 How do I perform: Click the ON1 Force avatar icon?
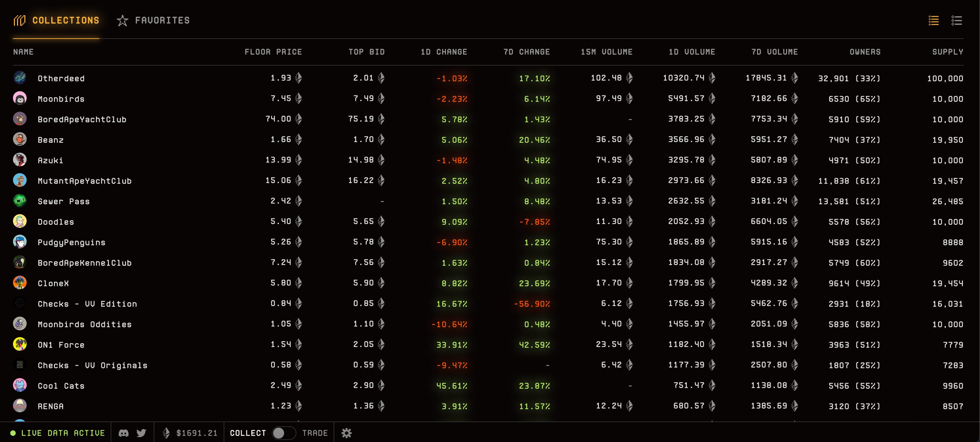20,345
